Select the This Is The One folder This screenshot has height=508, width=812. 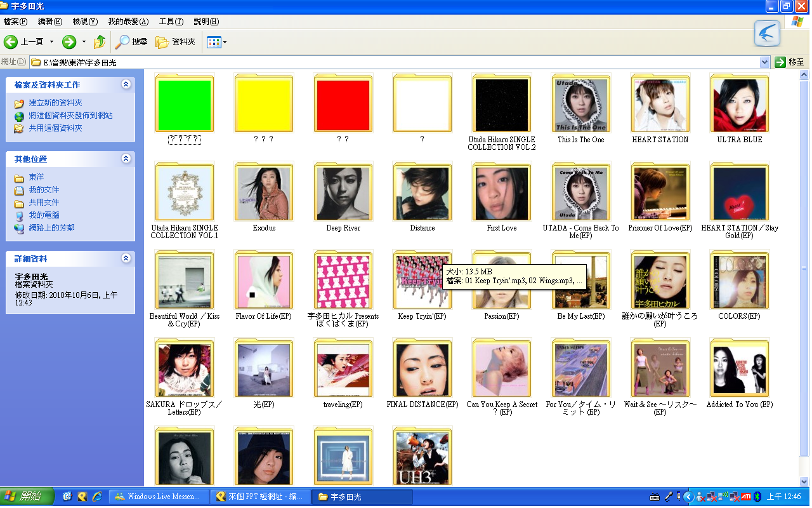coord(581,105)
